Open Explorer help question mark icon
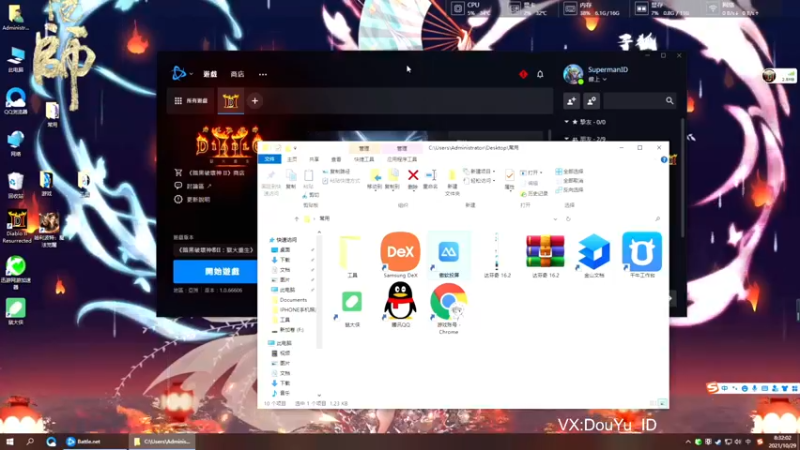Image resolution: width=800 pixels, height=450 pixels. coord(664,160)
